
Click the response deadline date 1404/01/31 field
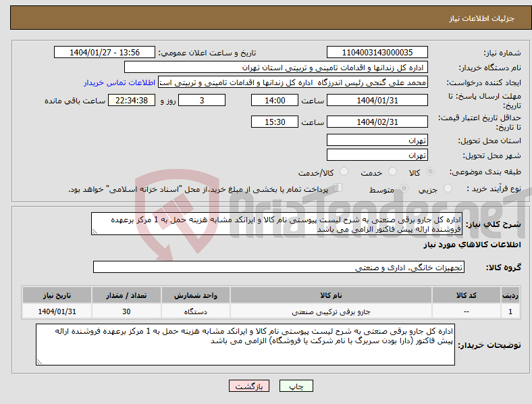pos(377,101)
